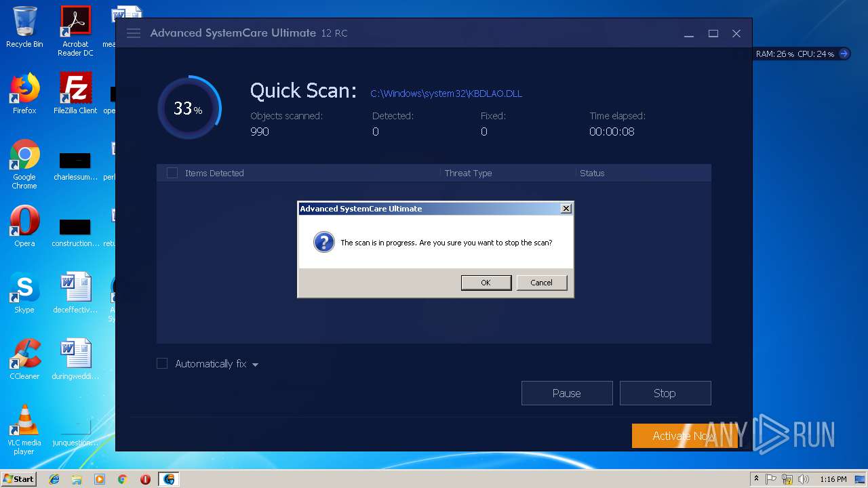Open the CCleaner desktop shortcut
Viewport: 868px width, 488px height.
point(24,359)
